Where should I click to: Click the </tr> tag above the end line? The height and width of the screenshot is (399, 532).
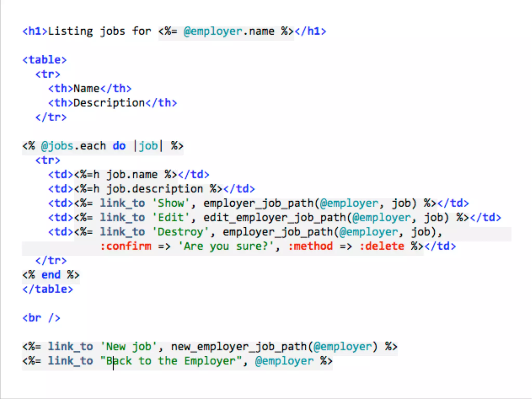pyautogui.click(x=51, y=261)
